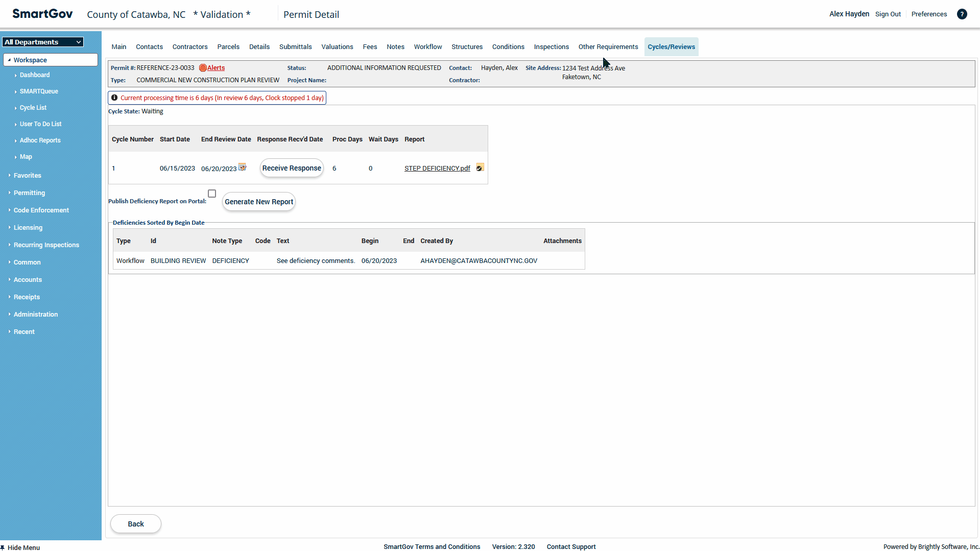Image resolution: width=980 pixels, height=551 pixels.
Task: Expand the Administration sidebar section
Action: tap(36, 315)
